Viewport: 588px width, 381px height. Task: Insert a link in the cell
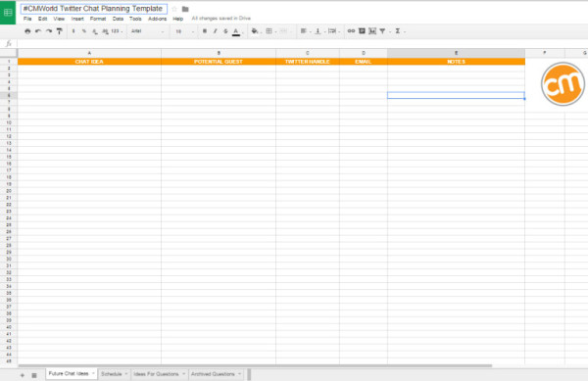tap(351, 31)
